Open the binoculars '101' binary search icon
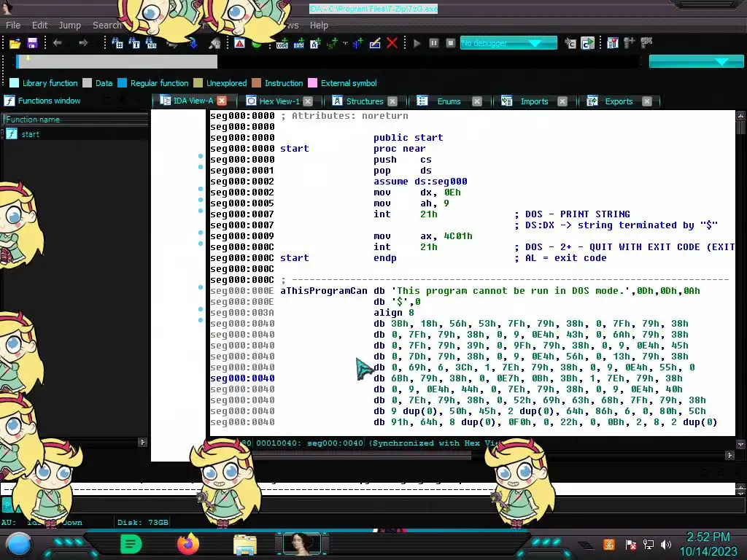Screen dimensions: 747x560 (x=151, y=43)
